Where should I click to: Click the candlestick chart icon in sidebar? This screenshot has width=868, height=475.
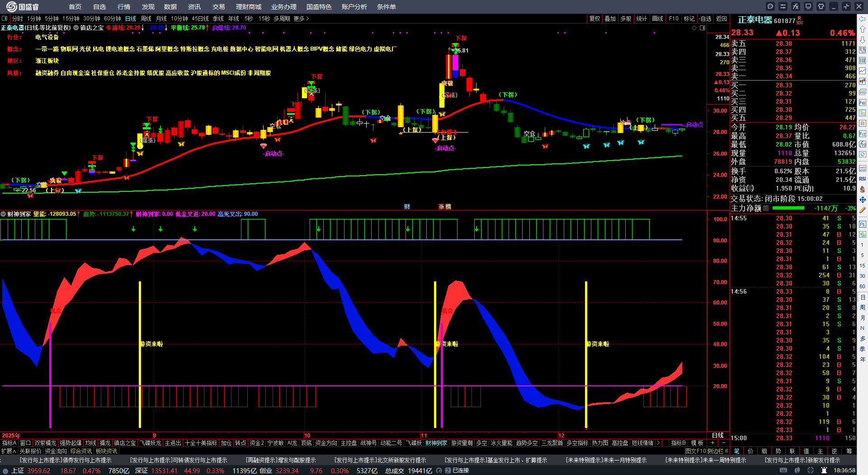click(x=863, y=81)
